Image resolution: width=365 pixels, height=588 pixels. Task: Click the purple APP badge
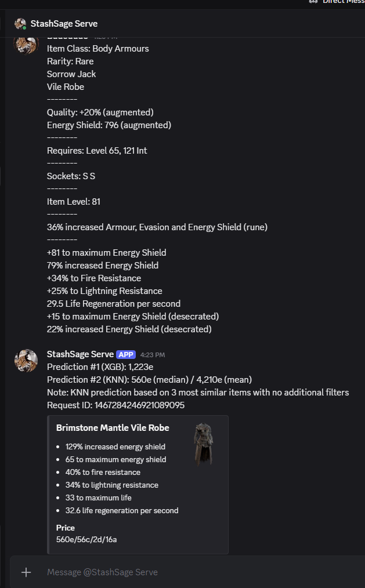[126, 354]
